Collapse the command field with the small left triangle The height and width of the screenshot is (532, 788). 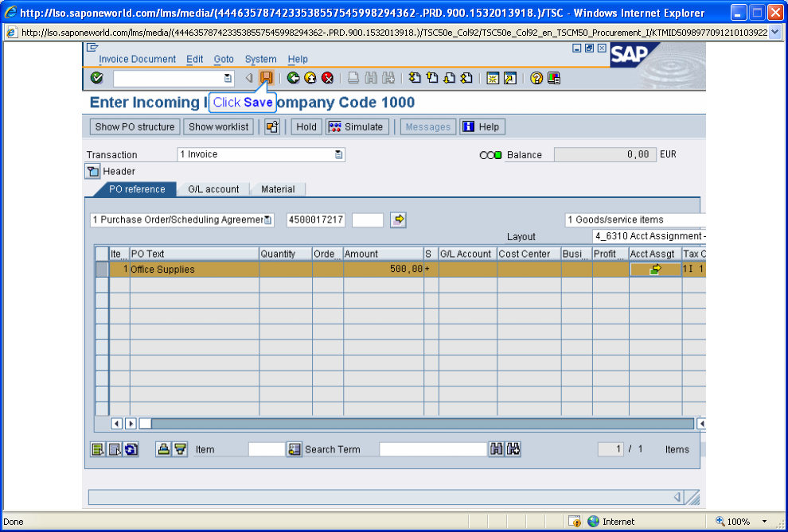tap(249, 78)
